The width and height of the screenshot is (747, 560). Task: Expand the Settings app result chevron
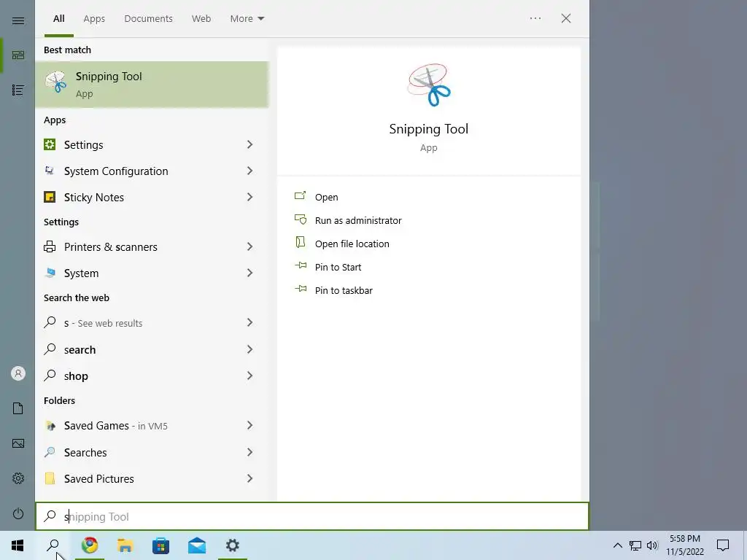(x=249, y=144)
